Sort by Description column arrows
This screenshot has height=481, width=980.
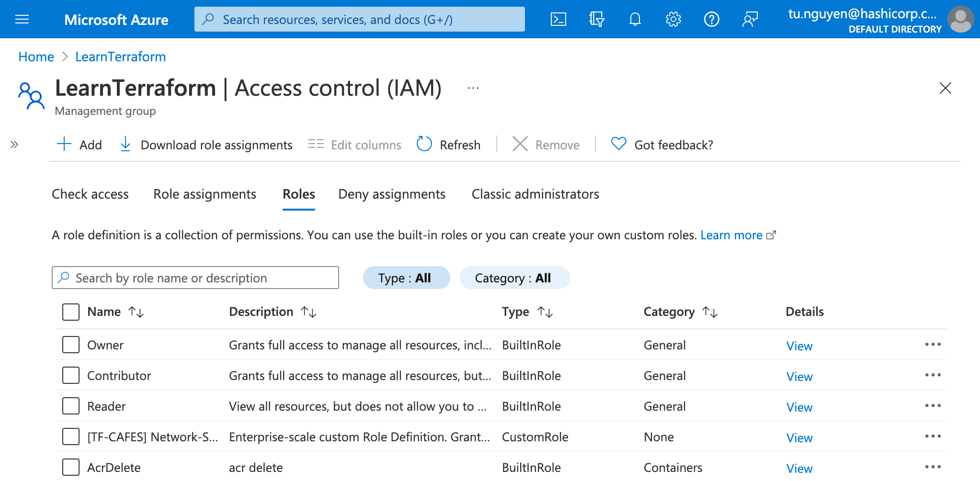[x=308, y=312]
